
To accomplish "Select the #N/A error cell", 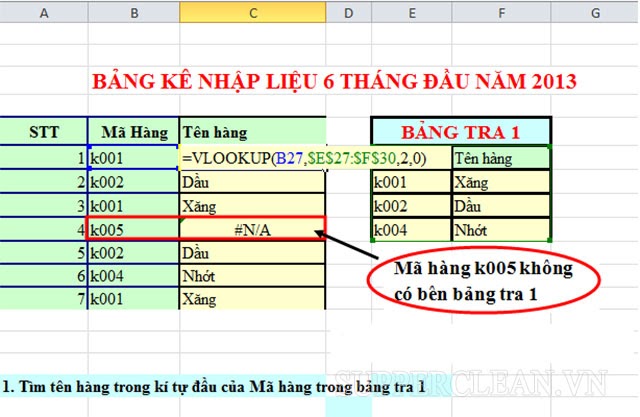I will [x=252, y=229].
